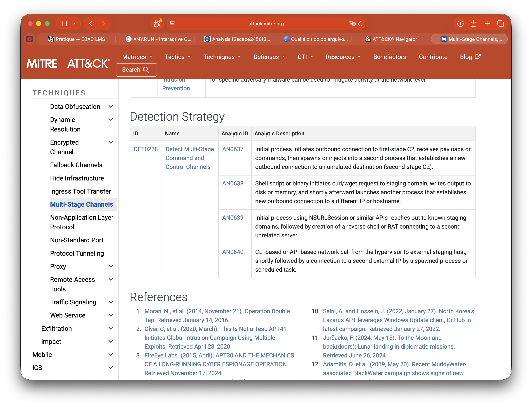
Task: Expand Dynamic Resolution sub-techniques
Action: coord(111,120)
